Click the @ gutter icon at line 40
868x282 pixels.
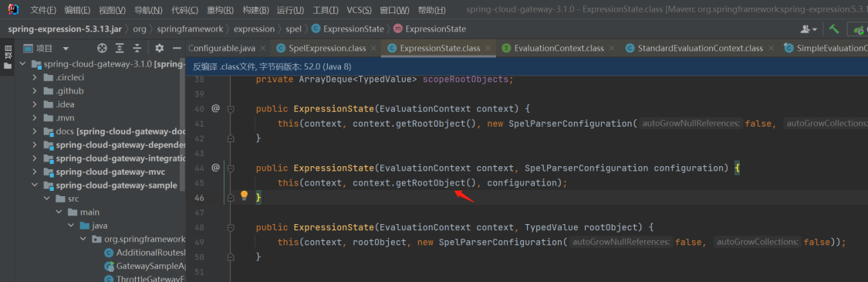[216, 108]
